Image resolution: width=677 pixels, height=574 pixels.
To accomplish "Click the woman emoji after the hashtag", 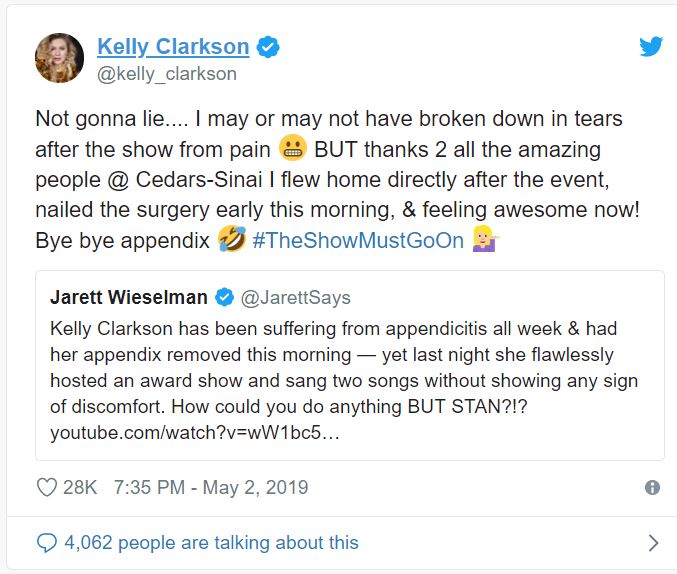I will [486, 241].
